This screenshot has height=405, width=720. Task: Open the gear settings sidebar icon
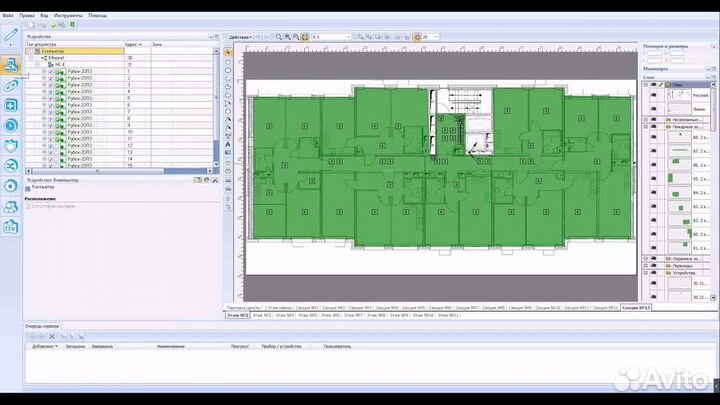(x=11, y=185)
